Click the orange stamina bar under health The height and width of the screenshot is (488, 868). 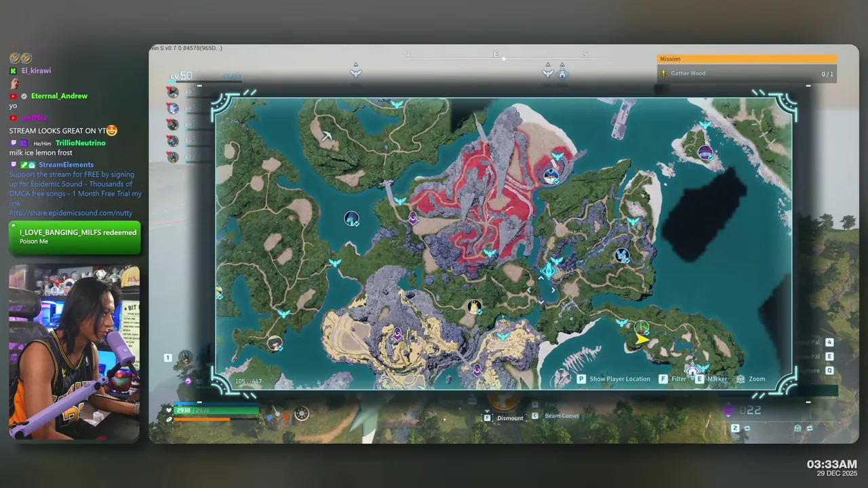tap(216, 419)
